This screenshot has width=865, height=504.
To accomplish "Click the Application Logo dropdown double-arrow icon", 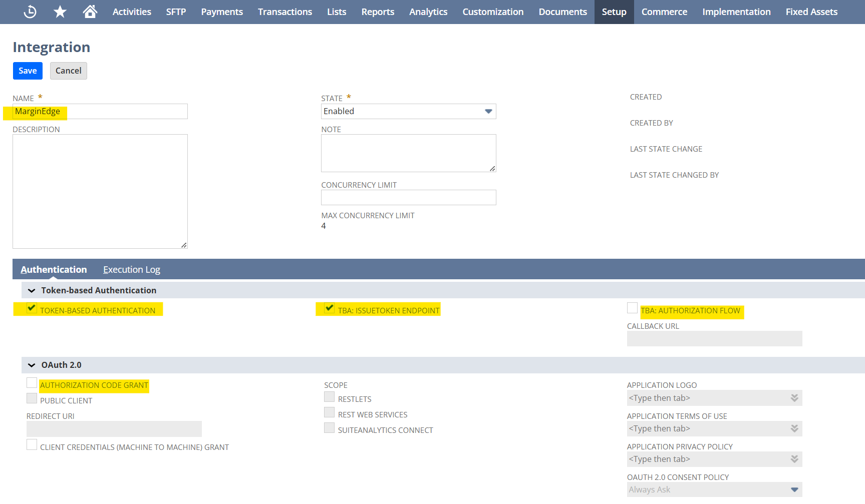I will 794,398.
